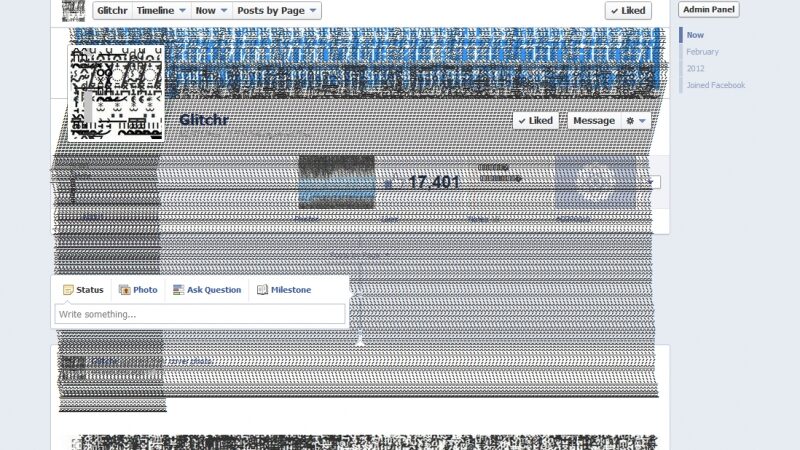Open the Timeline dropdown
The image size is (800, 450).
[x=161, y=10]
